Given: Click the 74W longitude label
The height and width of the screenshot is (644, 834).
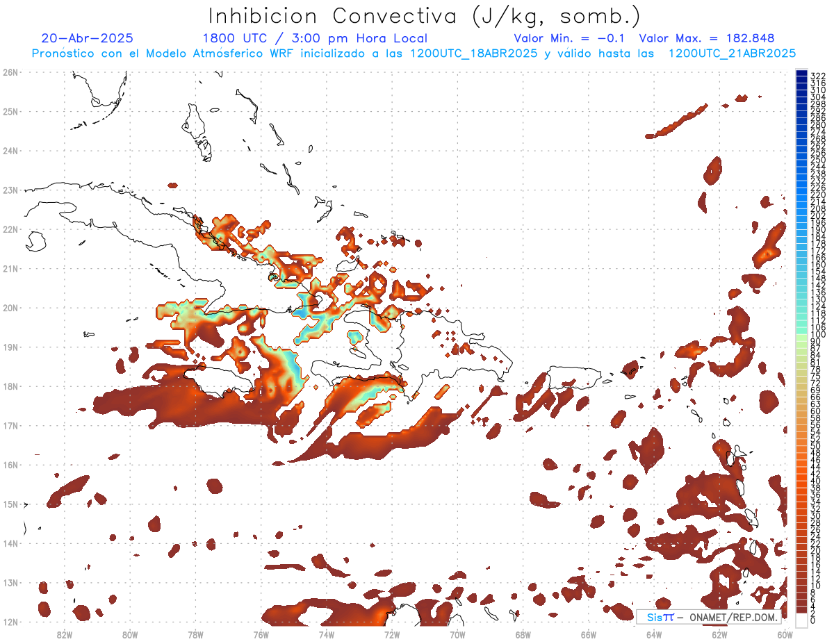Looking at the screenshot, I should pyautogui.click(x=327, y=634).
